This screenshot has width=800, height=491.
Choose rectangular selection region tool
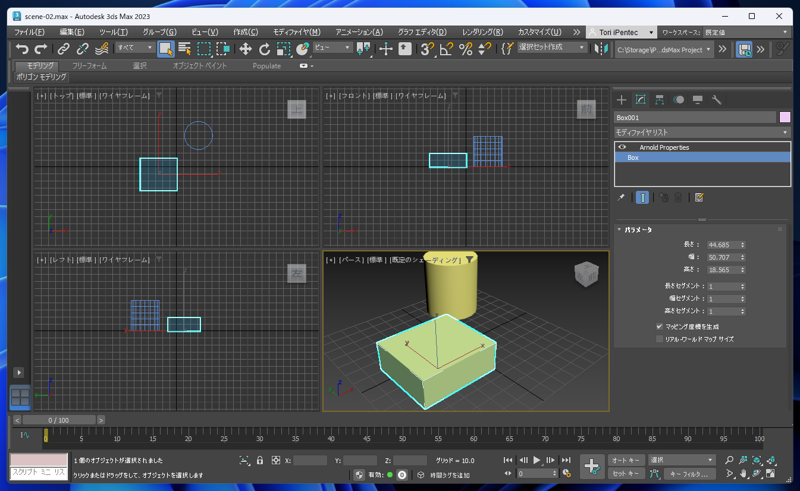(x=204, y=49)
